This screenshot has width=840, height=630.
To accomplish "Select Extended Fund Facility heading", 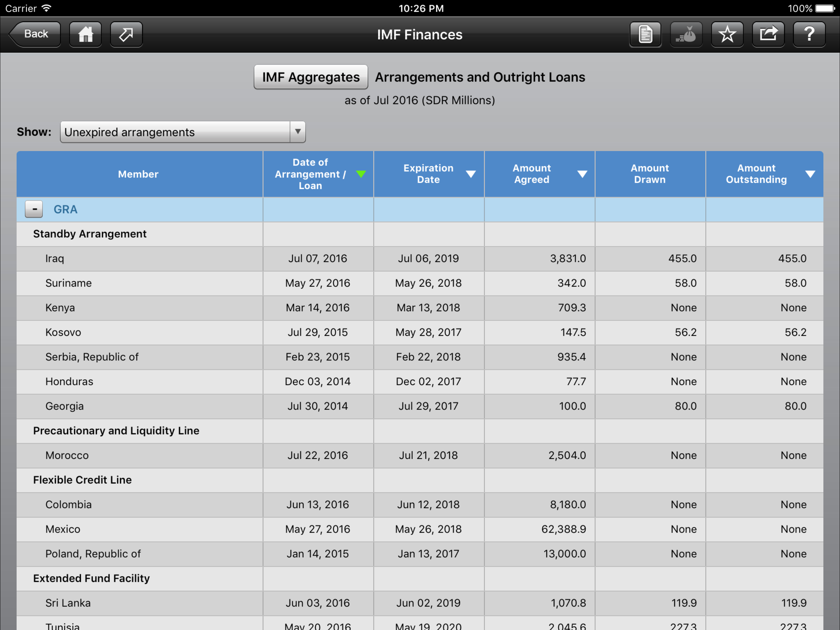I will pyautogui.click(x=92, y=579).
